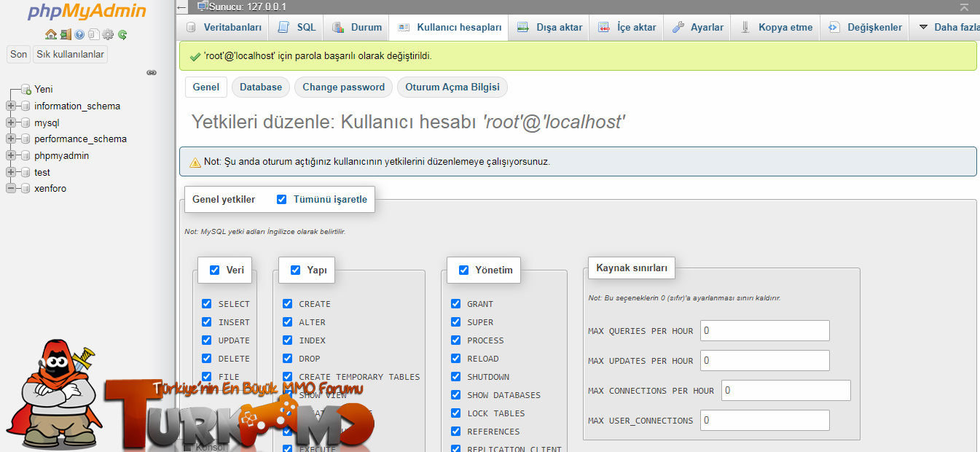Open Kullanıcı hesapları tab
The width and height of the screenshot is (980, 452).
click(x=449, y=27)
